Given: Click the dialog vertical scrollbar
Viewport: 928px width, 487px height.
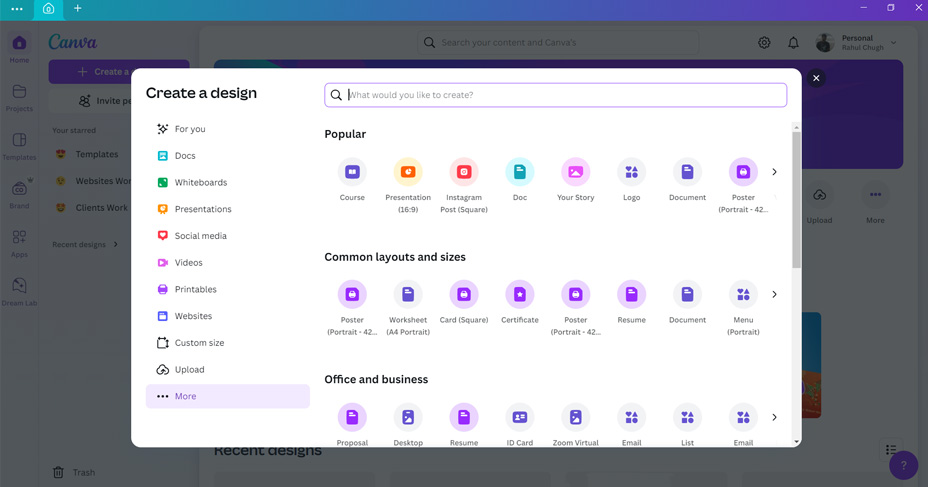Looking at the screenshot, I should pyautogui.click(x=796, y=199).
